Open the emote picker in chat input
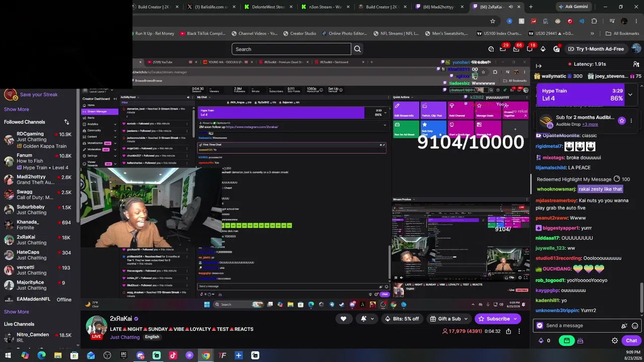 [635, 326]
